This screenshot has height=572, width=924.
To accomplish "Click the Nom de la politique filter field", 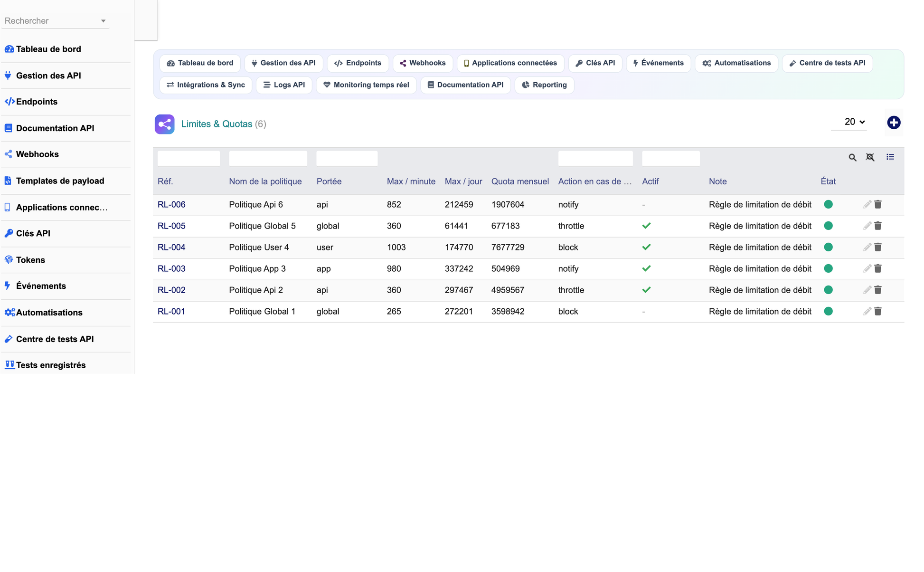I will tap(268, 158).
